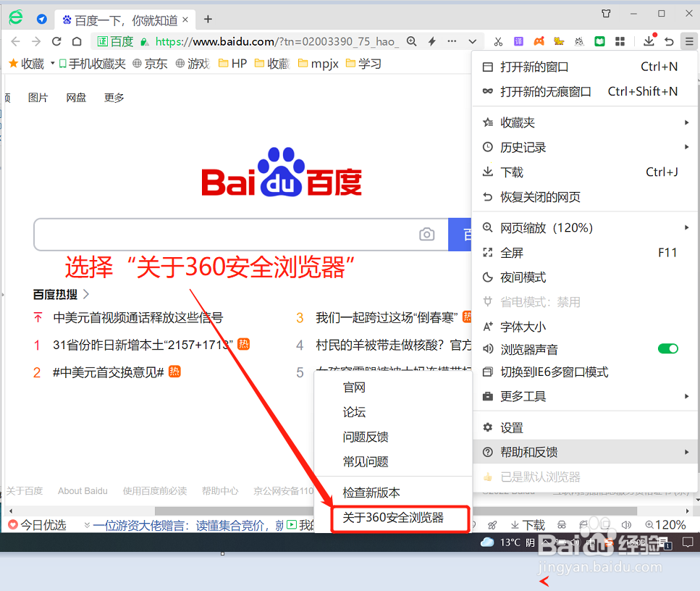The width and height of the screenshot is (700, 591).
Task: Toggle the 浏览器声音 switch
Action: [668, 348]
